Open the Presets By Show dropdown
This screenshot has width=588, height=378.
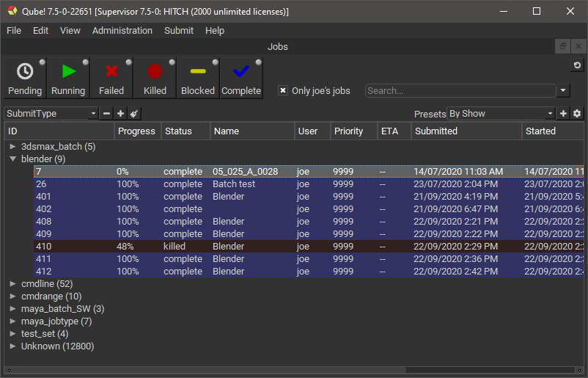coord(501,114)
